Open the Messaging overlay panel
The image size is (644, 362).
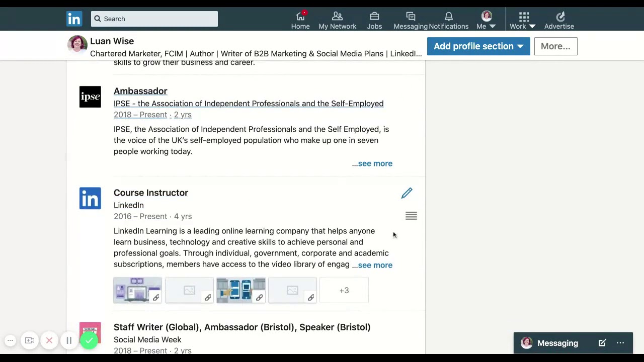[x=557, y=343]
